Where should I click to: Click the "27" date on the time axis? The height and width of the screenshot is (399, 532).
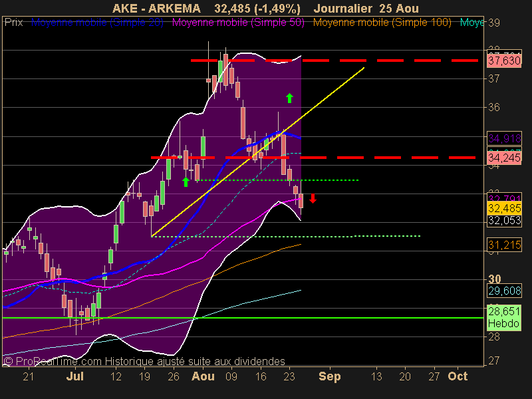(434, 376)
